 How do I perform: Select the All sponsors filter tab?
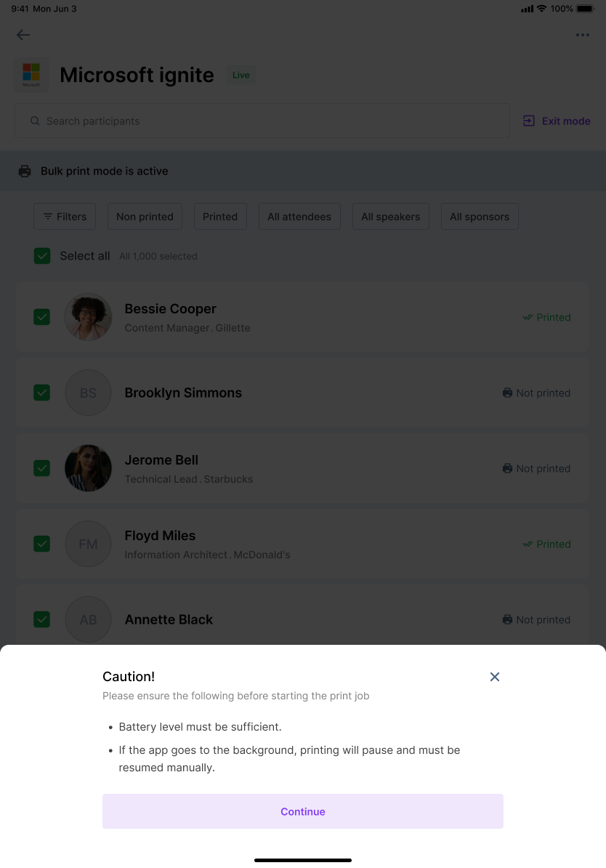(x=480, y=217)
